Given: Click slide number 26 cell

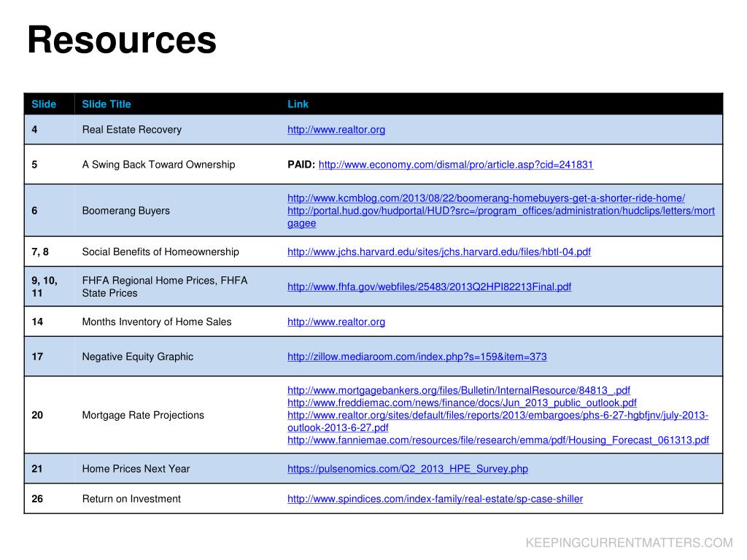Looking at the screenshot, I should pyautogui.click(x=50, y=499).
